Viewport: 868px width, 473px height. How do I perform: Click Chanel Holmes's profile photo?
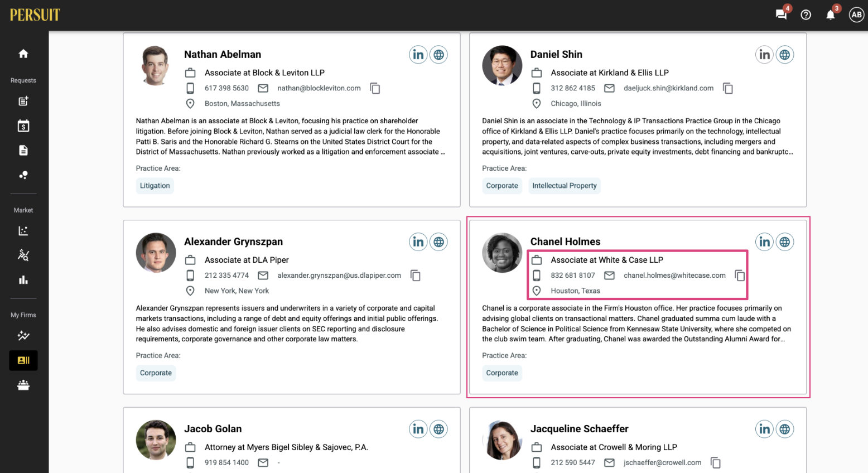502,253
